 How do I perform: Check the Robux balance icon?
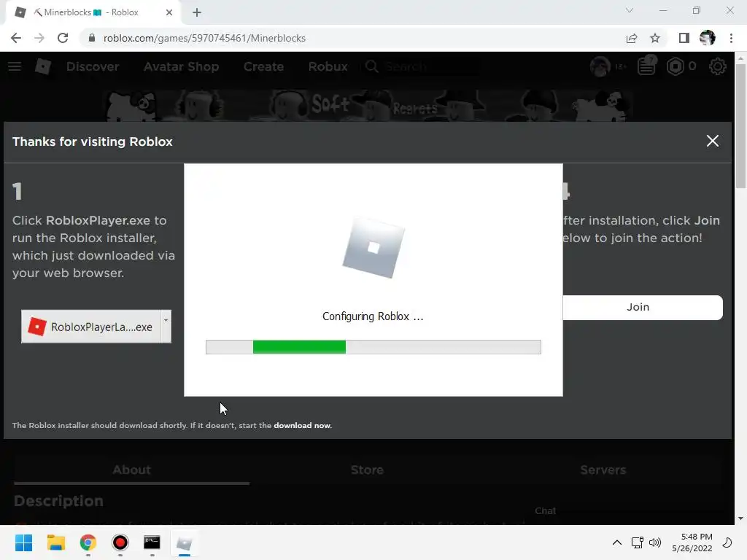[x=675, y=66]
